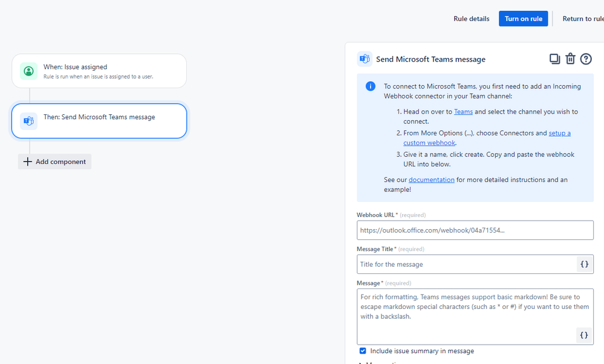Uncheck Include issue summary in message

pos(363,351)
